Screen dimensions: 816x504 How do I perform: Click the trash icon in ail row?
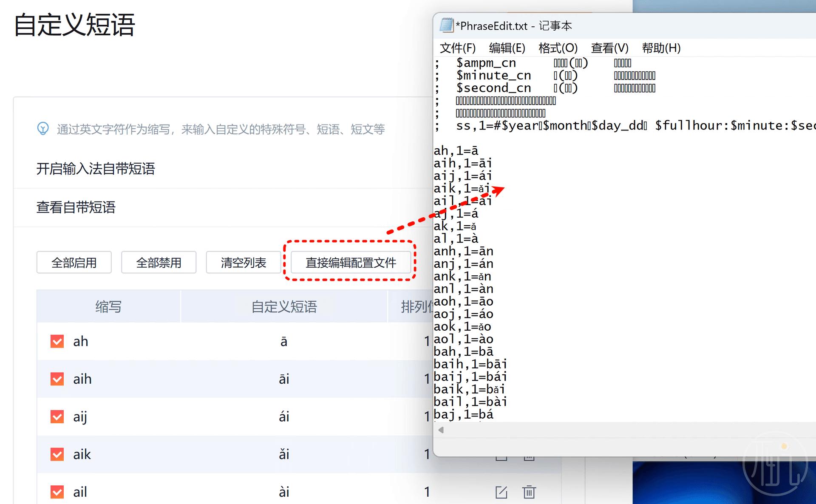pos(529,492)
